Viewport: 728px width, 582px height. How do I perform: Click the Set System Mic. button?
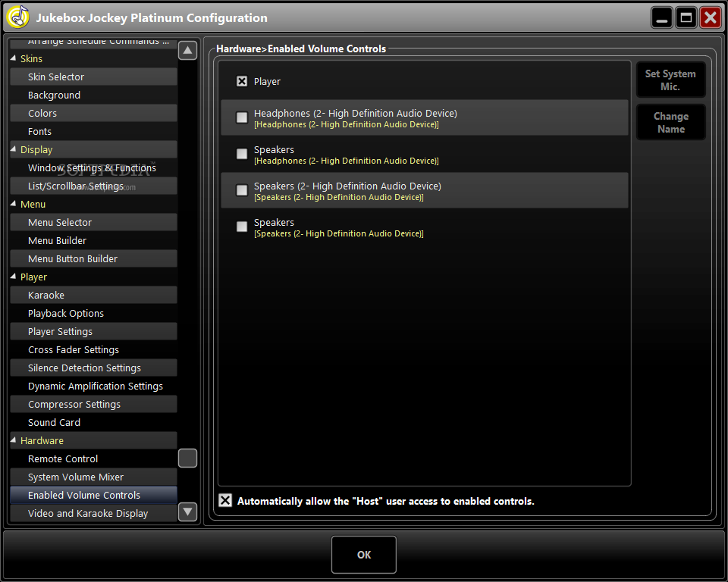point(671,80)
